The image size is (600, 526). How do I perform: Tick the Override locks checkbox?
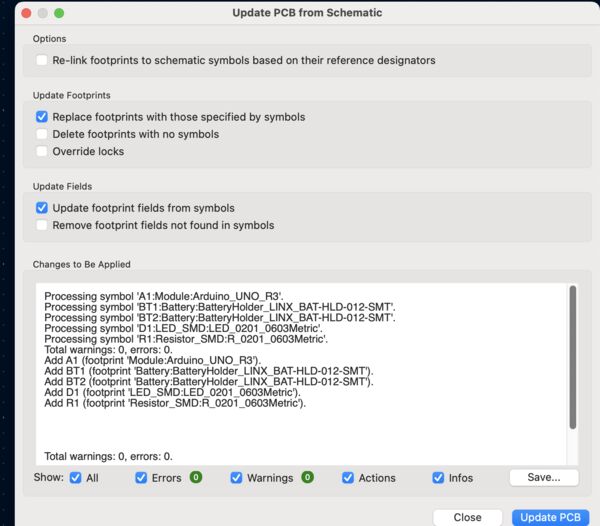[x=42, y=151]
